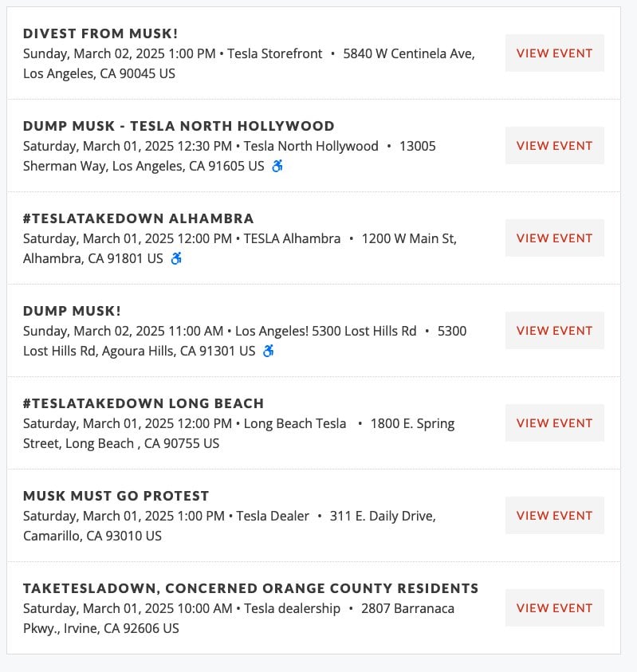View the Divest From Musk event

pyautogui.click(x=554, y=53)
